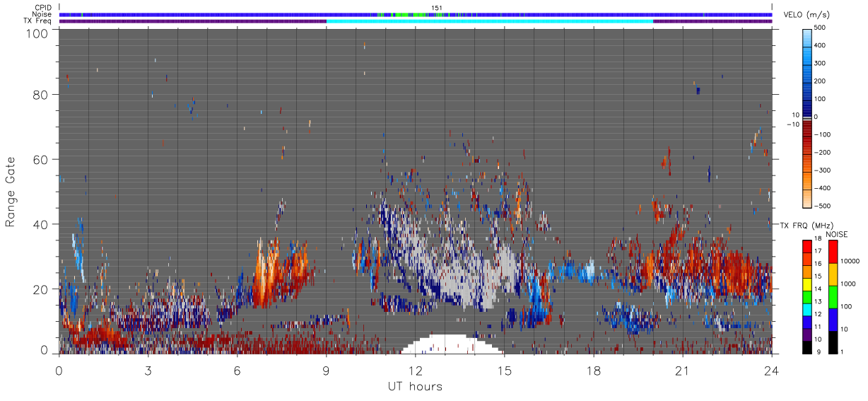The height and width of the screenshot is (401, 868).
Task: Click the NOISE legend title
Action: coord(838,234)
